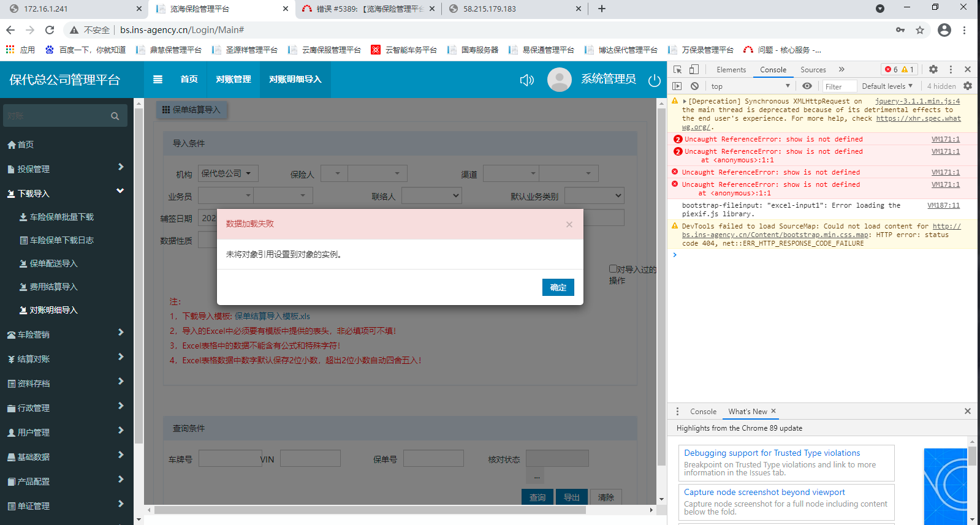Click the power logout icon

(655, 80)
